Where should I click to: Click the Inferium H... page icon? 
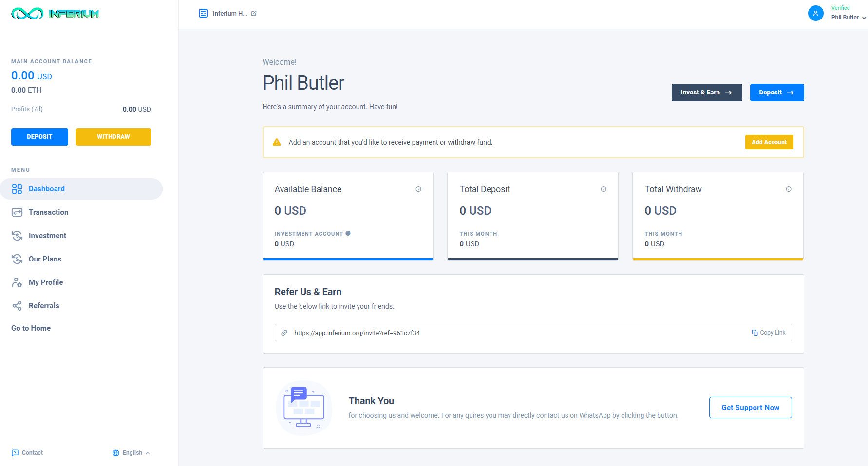point(203,13)
